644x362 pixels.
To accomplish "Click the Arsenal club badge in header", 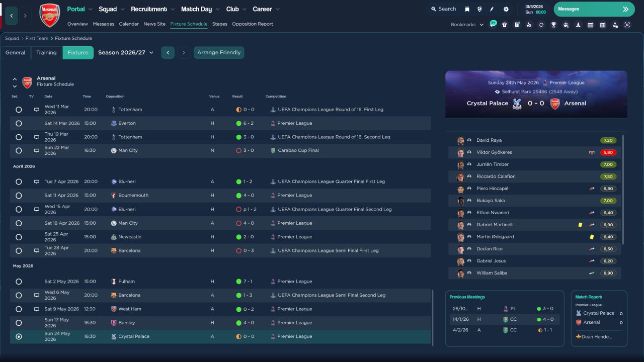I will tap(50, 16).
